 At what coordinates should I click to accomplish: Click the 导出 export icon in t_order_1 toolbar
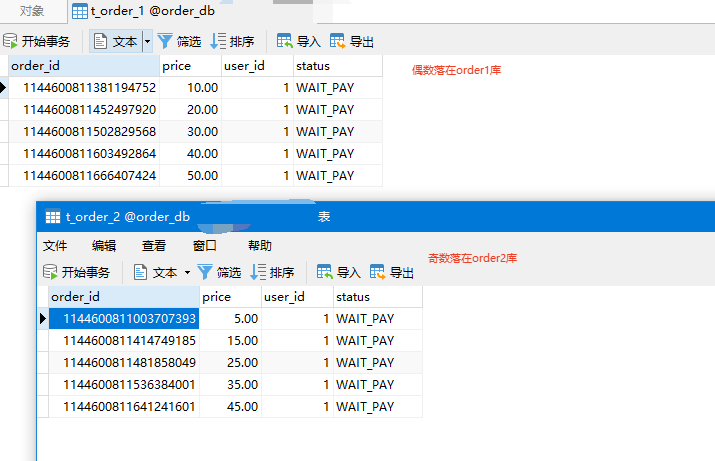[337, 41]
